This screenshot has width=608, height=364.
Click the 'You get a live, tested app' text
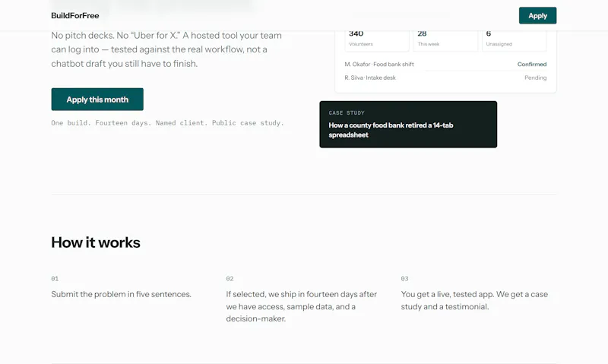(474, 300)
